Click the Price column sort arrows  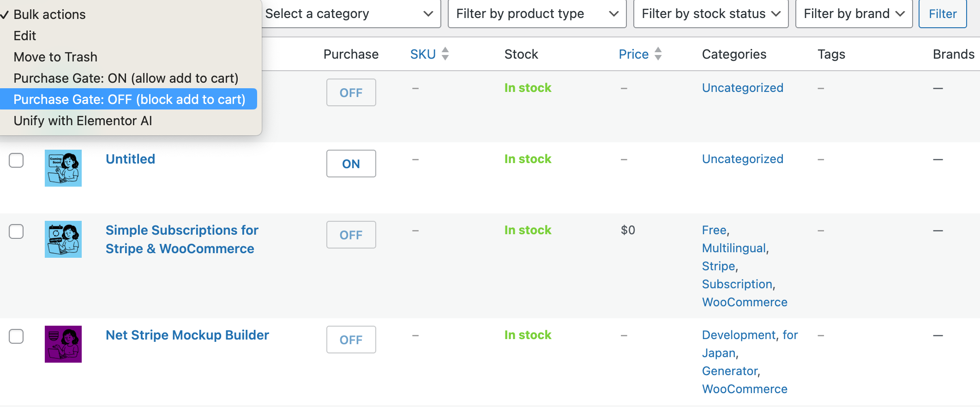pos(658,54)
